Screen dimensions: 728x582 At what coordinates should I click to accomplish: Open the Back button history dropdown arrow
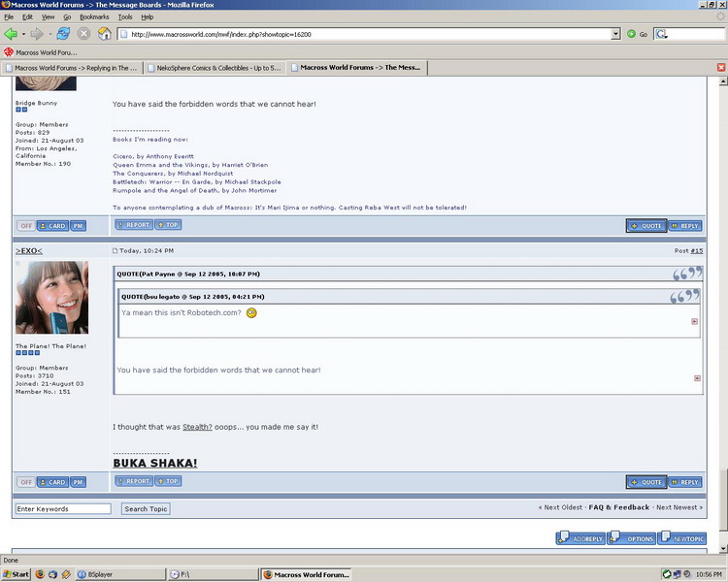(x=23, y=34)
